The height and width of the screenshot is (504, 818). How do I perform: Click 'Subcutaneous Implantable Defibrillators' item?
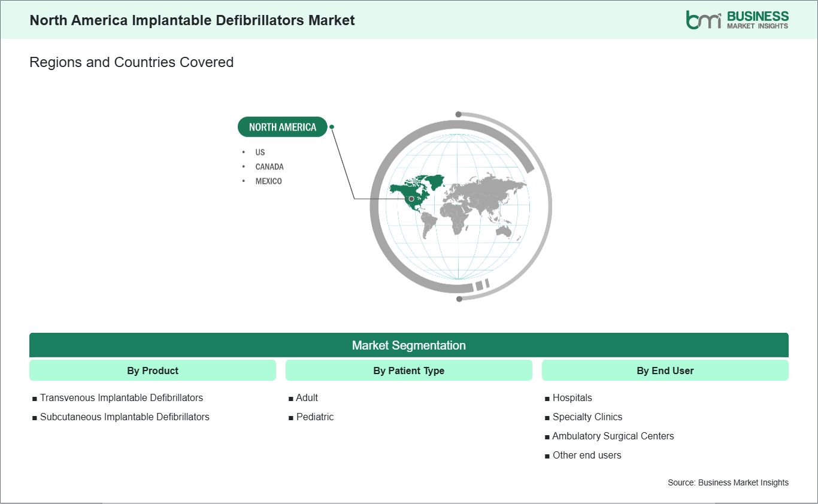[x=125, y=417]
